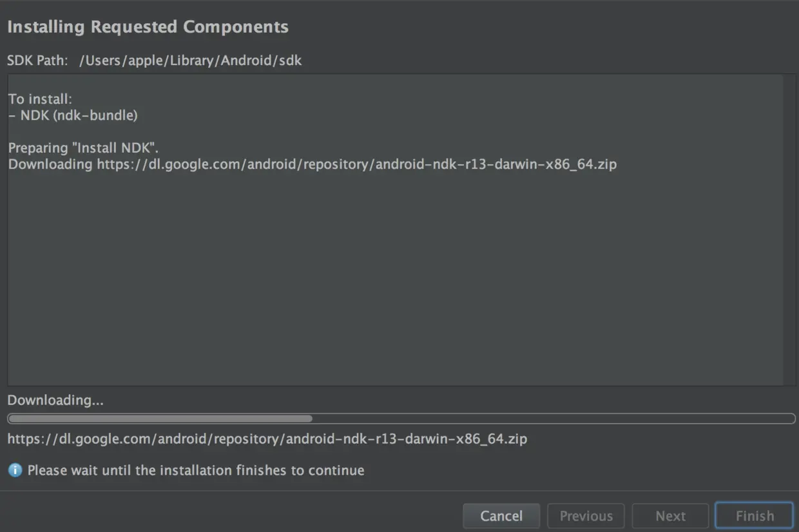This screenshot has width=799, height=532.
Task: Click the 'Please wait until the installation finishes' message
Action: [x=196, y=470]
